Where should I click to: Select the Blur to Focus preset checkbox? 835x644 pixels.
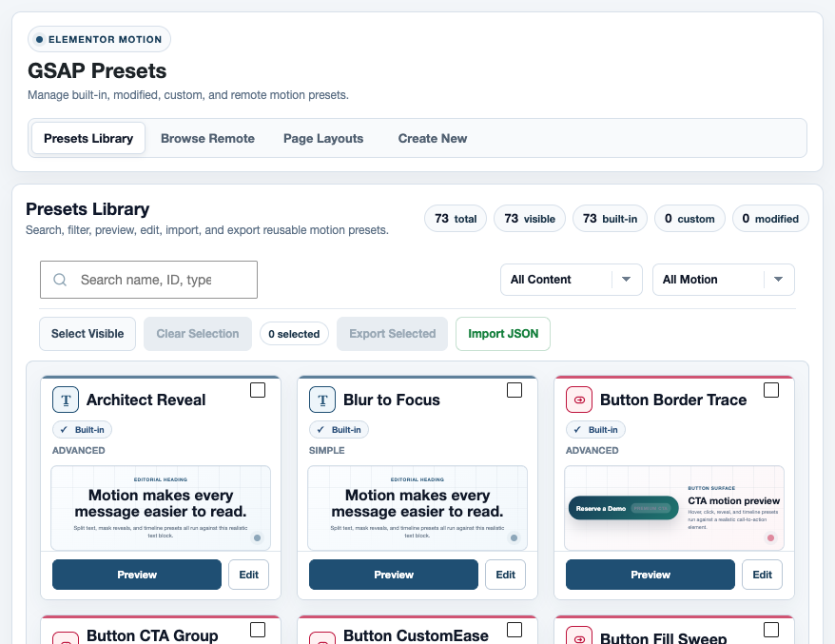(515, 390)
